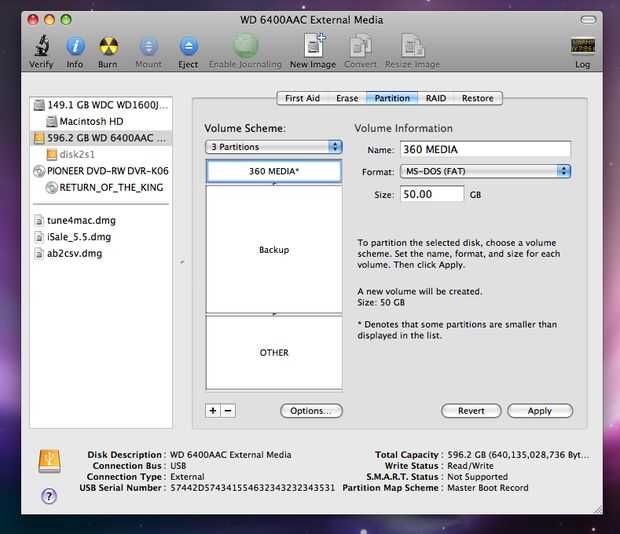This screenshot has height=534, width=620.
Task: Click the Name field containing 360 MEDIA
Action: pyautogui.click(x=486, y=149)
